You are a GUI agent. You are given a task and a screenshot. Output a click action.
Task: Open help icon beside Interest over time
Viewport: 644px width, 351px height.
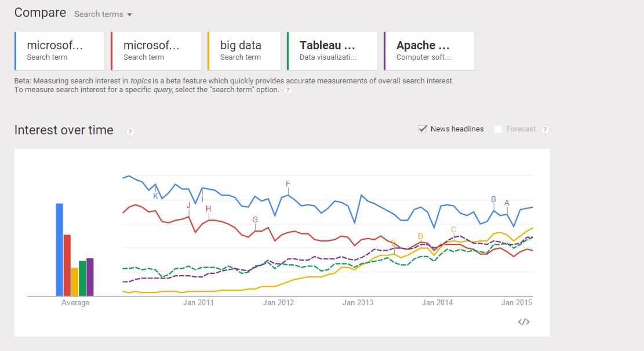(x=130, y=131)
